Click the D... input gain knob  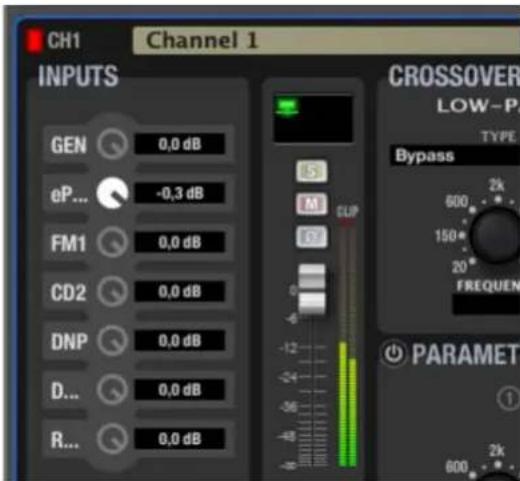tap(112, 390)
